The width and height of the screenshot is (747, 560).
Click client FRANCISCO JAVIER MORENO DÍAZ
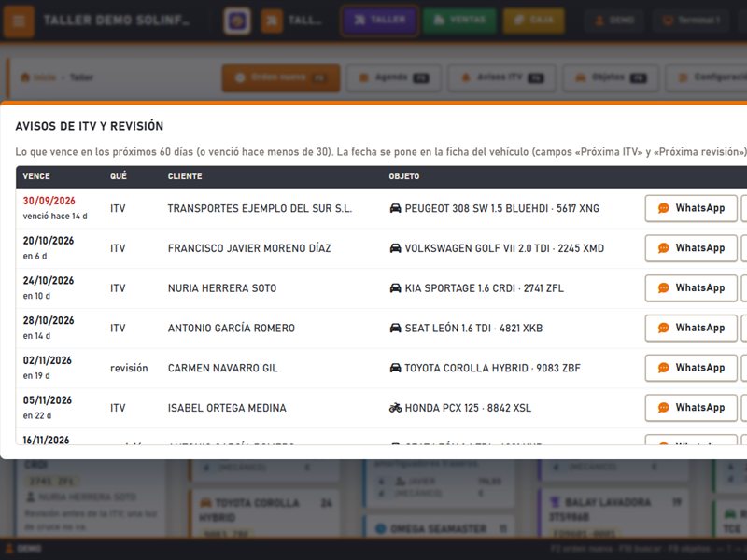[x=249, y=248]
